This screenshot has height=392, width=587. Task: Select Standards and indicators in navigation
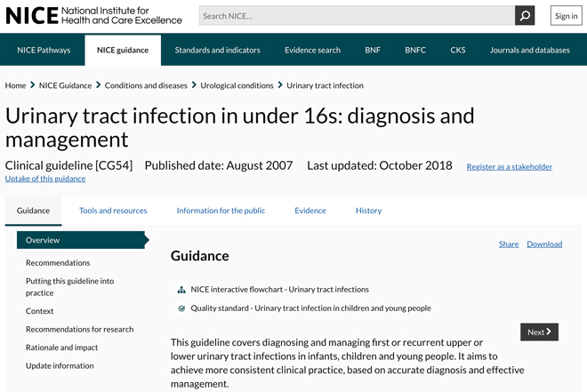[x=217, y=50]
